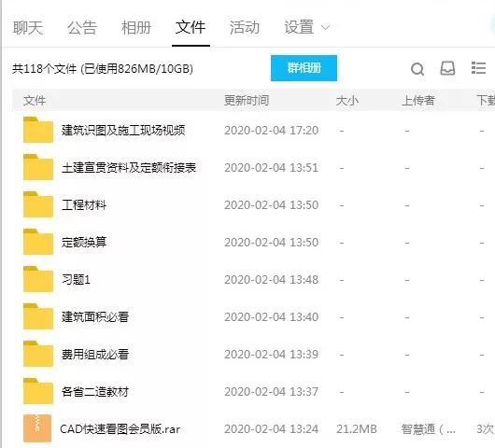Sort by the 文件 column header
This screenshot has height=448, width=495.
pyautogui.click(x=35, y=101)
